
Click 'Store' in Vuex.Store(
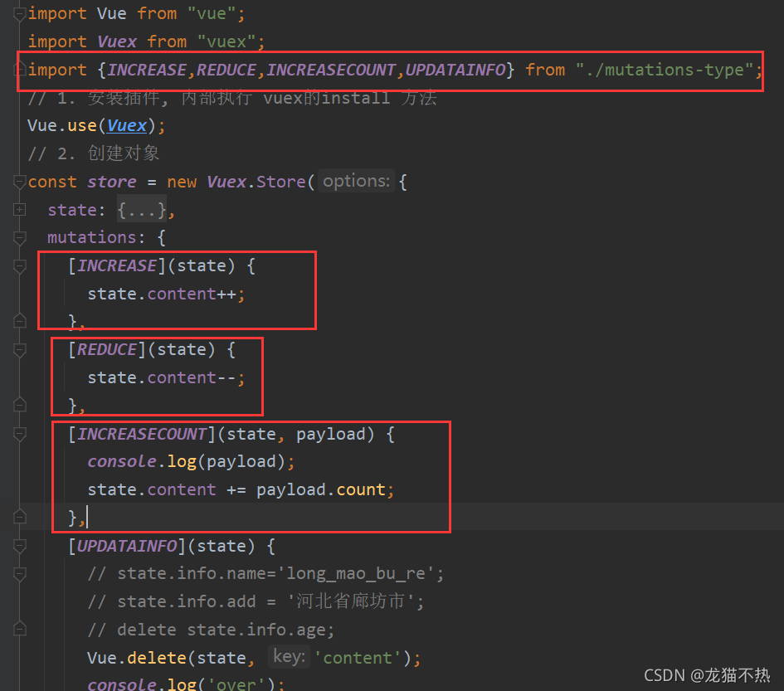point(281,182)
